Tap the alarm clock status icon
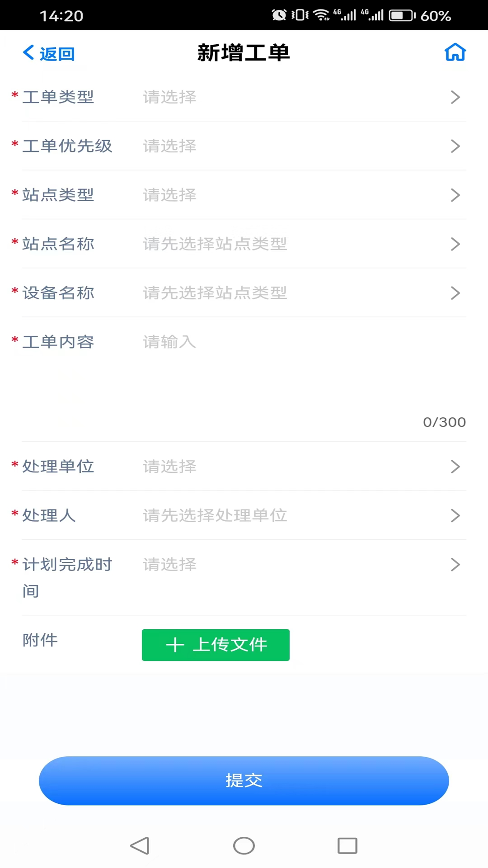The height and width of the screenshot is (868, 488). coord(279,15)
